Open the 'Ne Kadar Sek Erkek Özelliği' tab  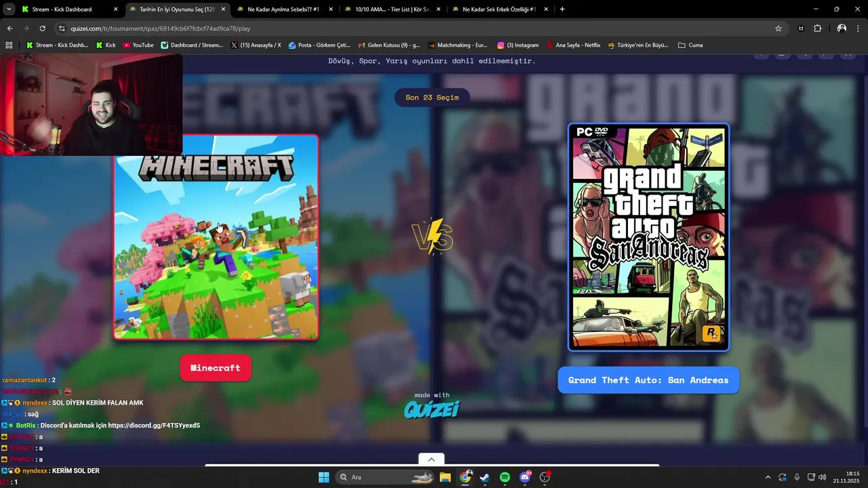tap(498, 9)
